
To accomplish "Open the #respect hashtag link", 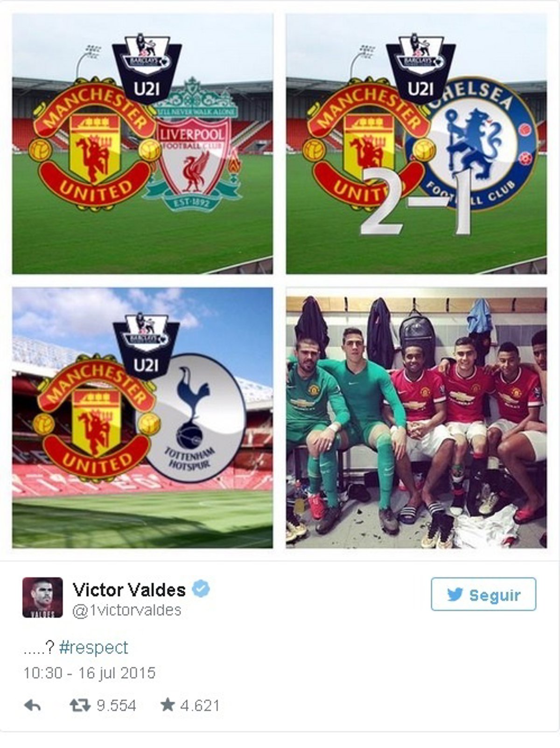I will pos(94,648).
